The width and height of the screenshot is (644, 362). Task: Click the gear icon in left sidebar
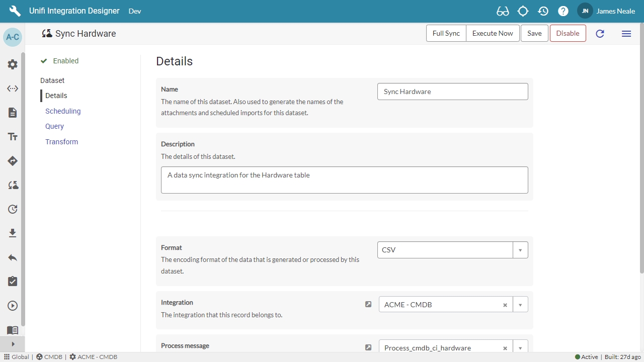13,64
